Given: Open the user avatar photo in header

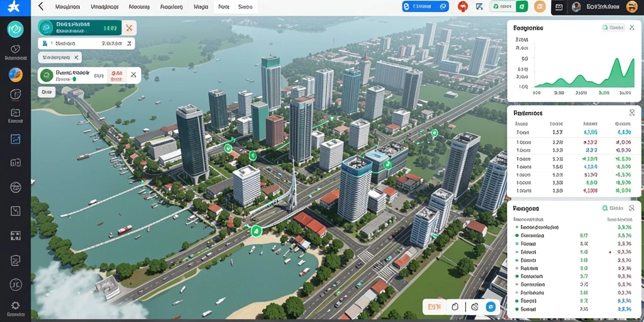Looking at the screenshot, I should point(576,6).
